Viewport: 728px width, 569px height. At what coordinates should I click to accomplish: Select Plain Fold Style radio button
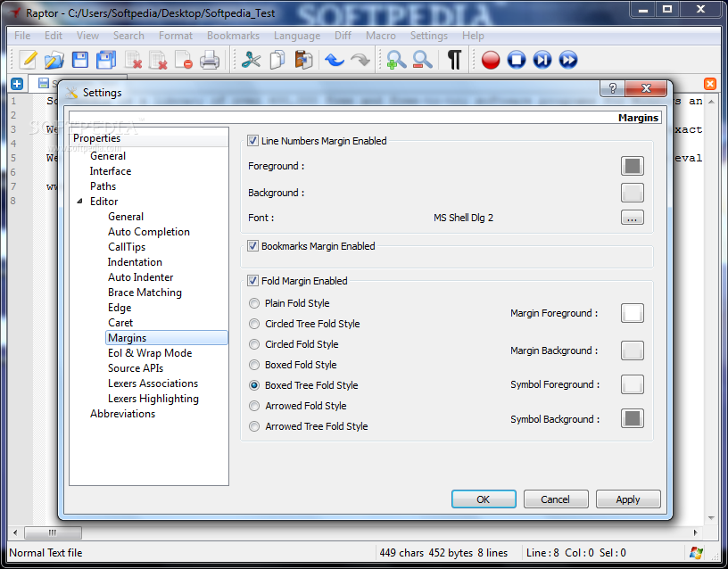254,303
